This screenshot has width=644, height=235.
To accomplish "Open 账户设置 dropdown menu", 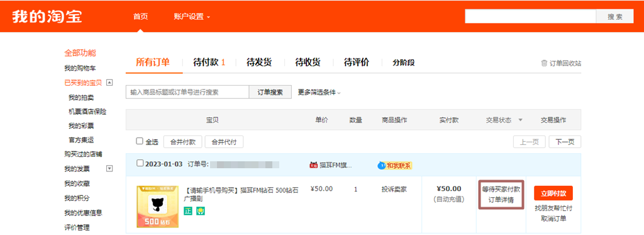I will [x=192, y=17].
